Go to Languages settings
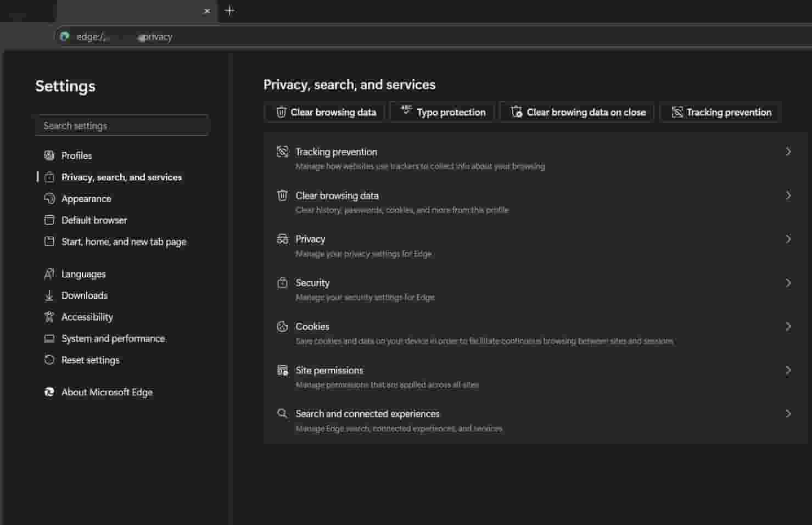 click(83, 274)
